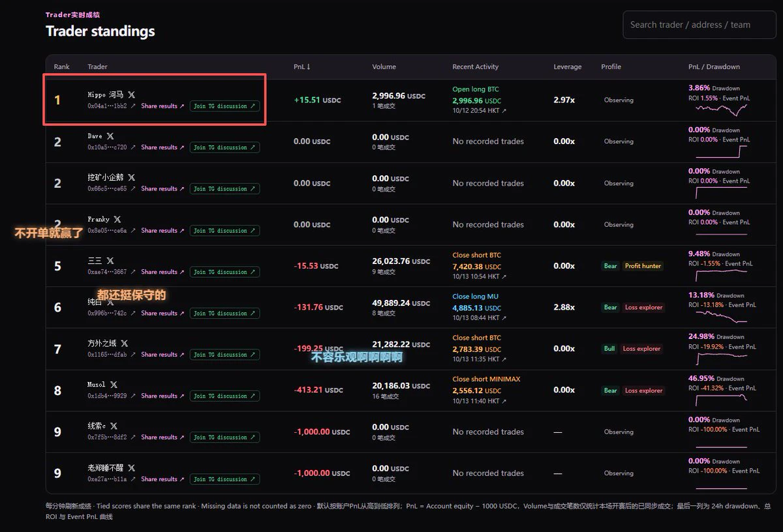Click Musol's X profile icon
Viewport: 783px width, 532px height.
(x=114, y=385)
